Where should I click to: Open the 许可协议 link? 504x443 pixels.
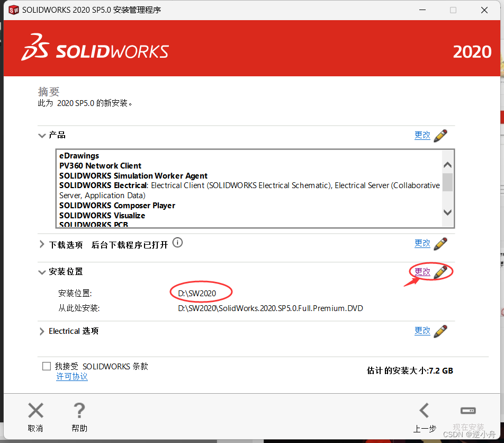point(72,376)
